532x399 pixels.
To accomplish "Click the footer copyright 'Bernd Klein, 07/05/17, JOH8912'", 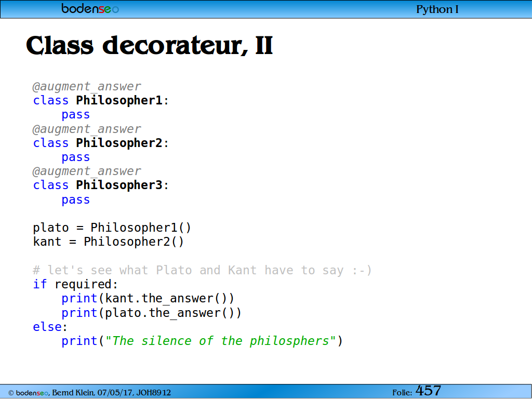I will click(x=112, y=393).
